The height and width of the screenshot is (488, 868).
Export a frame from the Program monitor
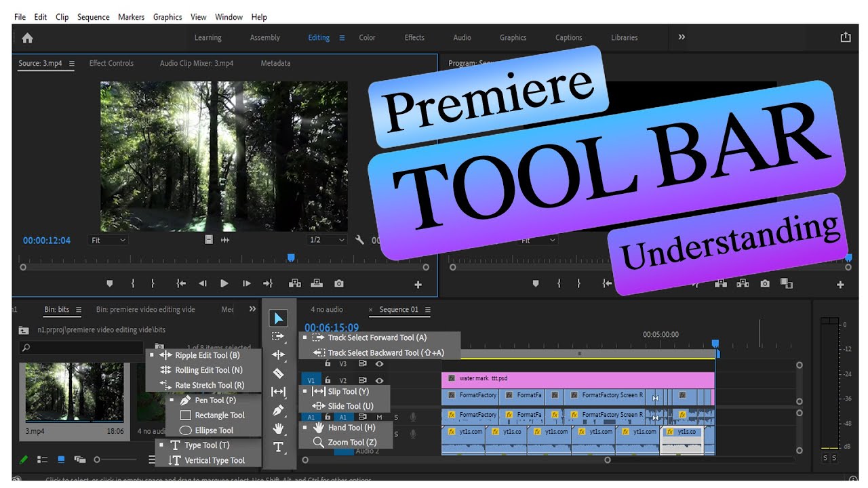point(765,284)
